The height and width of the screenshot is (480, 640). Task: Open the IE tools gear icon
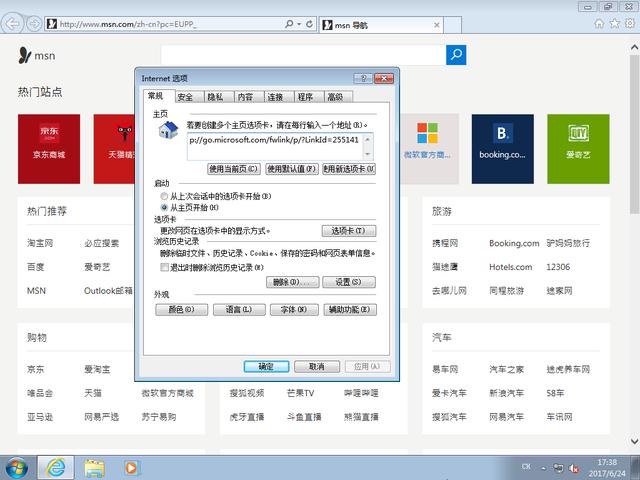click(630, 24)
